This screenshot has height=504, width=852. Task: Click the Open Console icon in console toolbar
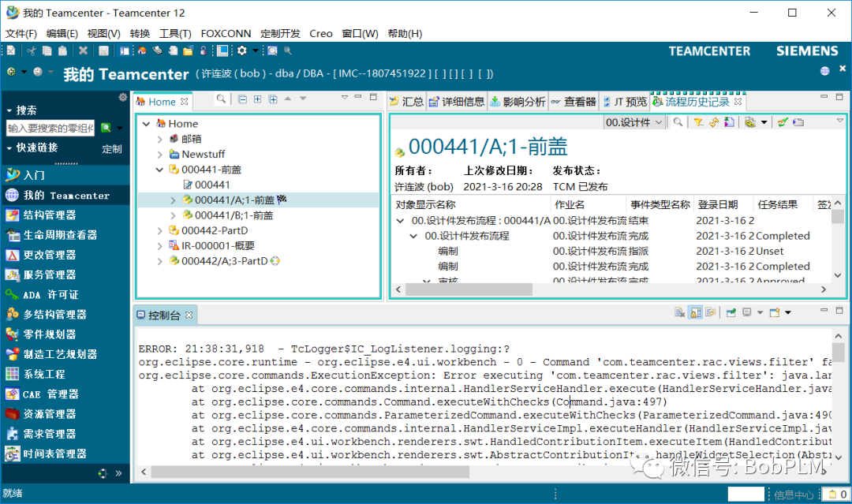coord(775,312)
